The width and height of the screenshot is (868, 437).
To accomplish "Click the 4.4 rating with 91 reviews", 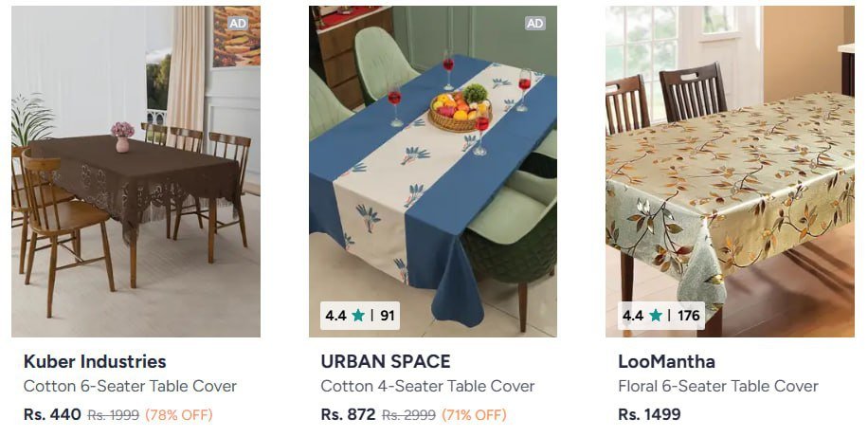I will 360,316.
